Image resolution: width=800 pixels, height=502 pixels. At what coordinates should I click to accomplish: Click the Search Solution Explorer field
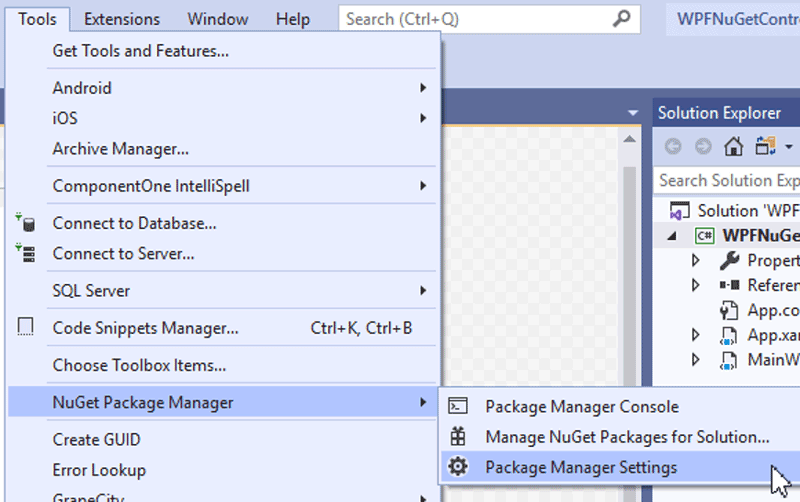728,180
